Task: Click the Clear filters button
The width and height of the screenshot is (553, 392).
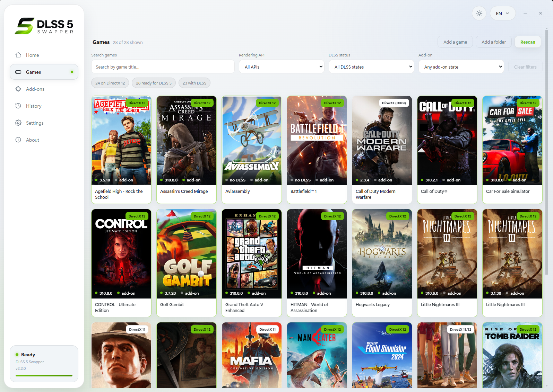Action: 525,67
